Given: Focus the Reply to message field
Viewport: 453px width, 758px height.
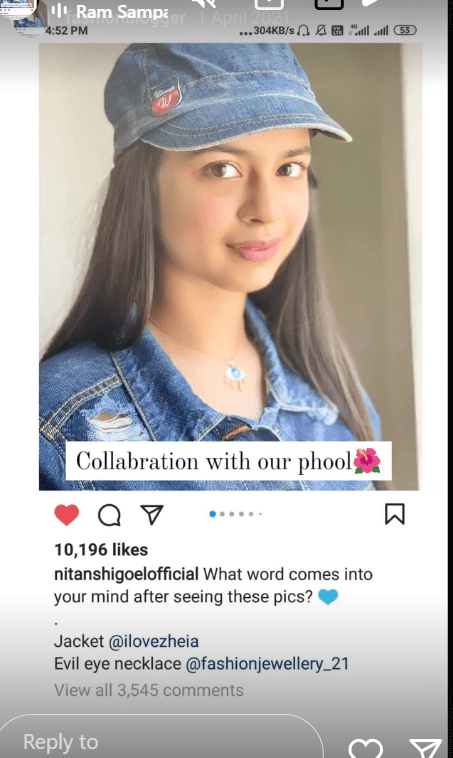Looking at the screenshot, I should (x=162, y=742).
